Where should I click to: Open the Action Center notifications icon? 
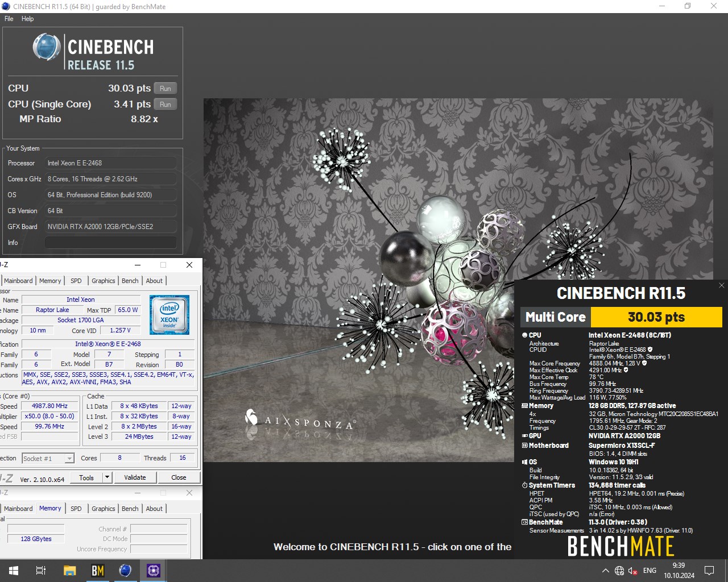[x=709, y=571]
